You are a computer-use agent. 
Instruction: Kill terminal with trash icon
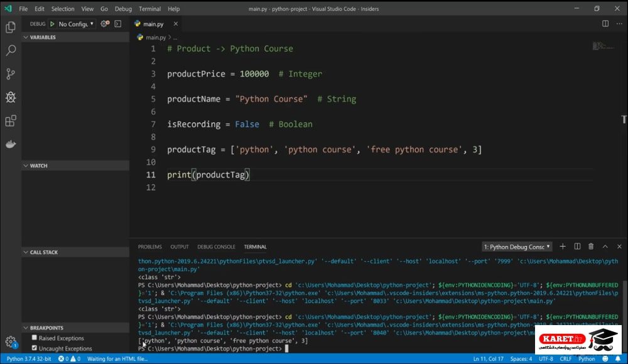pos(591,246)
